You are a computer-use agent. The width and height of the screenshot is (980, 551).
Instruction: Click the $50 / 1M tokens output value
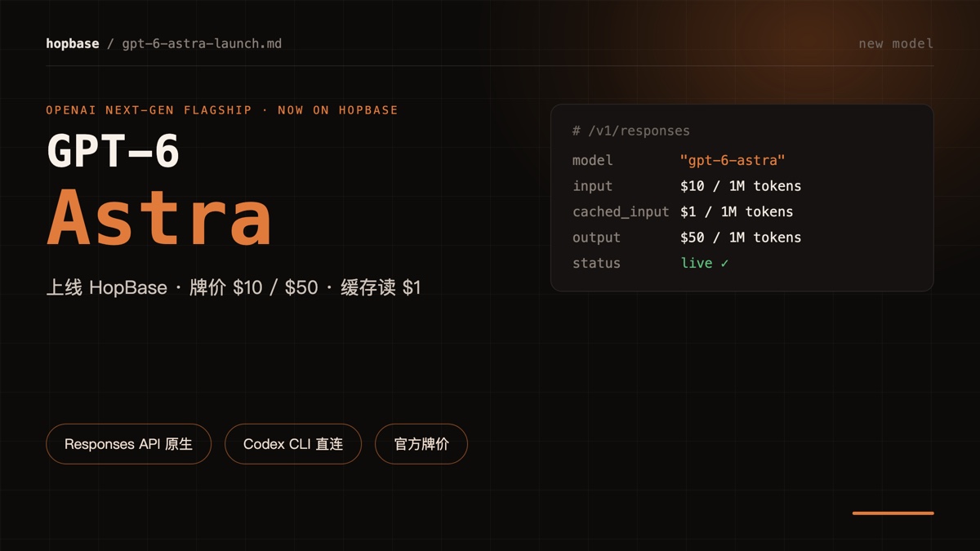point(741,238)
